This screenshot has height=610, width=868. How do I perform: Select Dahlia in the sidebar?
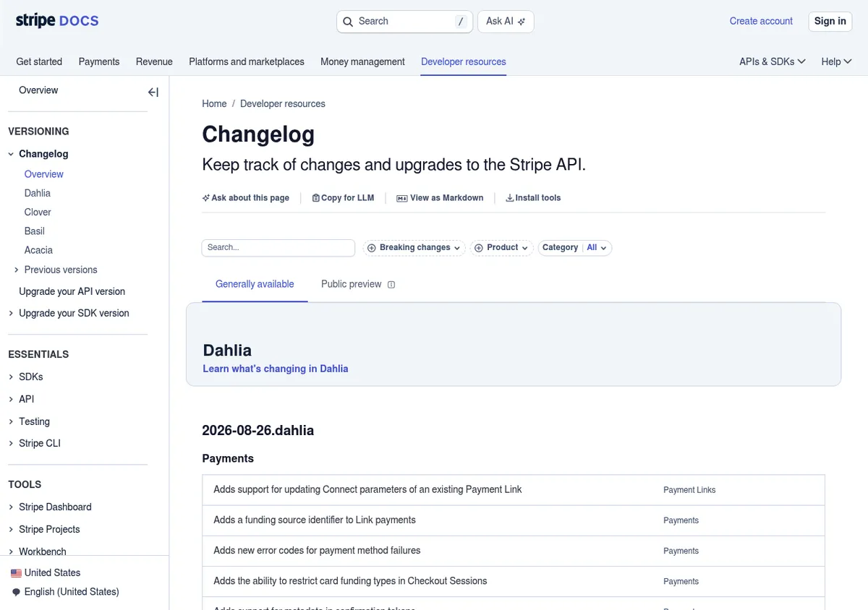(38, 193)
